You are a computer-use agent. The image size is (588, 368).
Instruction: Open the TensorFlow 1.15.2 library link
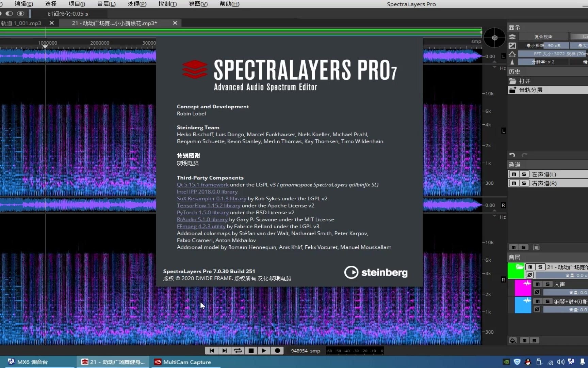click(209, 205)
